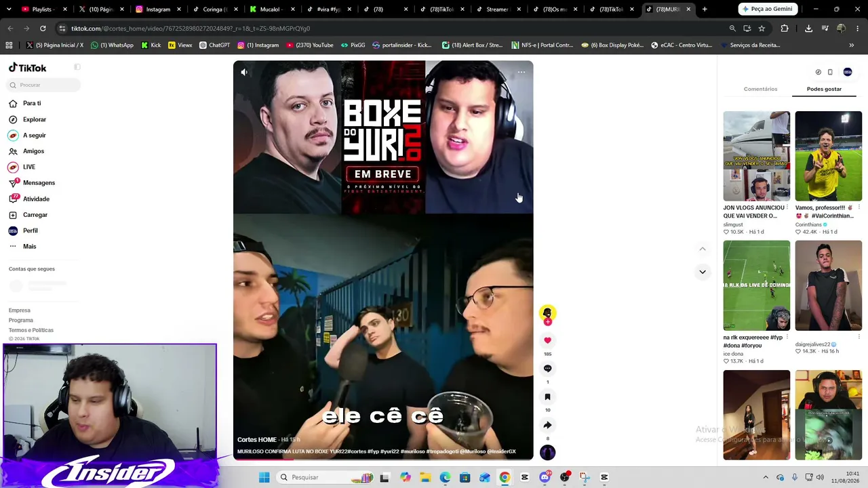Viewport: 868px width, 488px height.
Task: Save the video with the bookmark icon
Action: tap(547, 397)
